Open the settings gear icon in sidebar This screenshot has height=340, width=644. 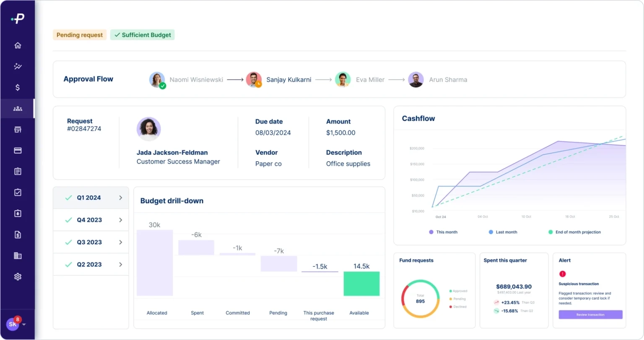point(18,277)
